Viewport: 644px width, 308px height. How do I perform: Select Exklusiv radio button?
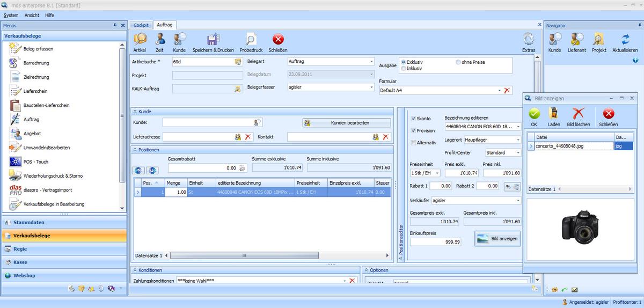pos(404,62)
